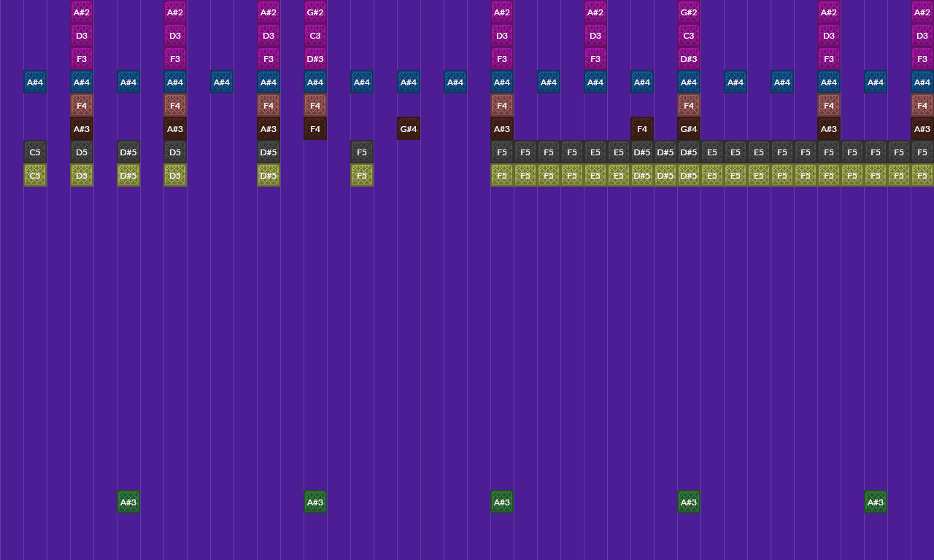Click an E5 note in the gray run

pyautogui.click(x=595, y=152)
